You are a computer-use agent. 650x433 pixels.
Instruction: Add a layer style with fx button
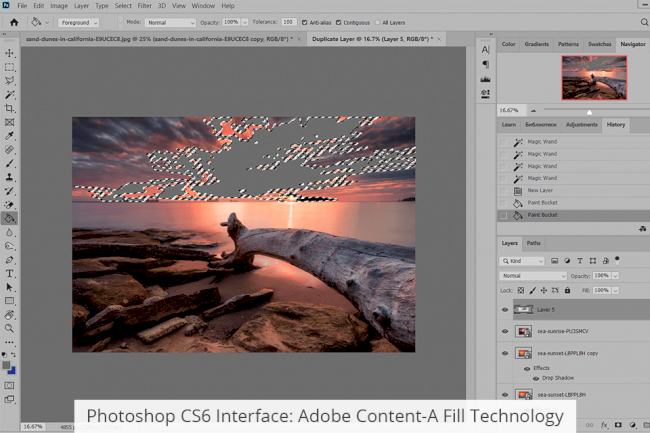(x=604, y=425)
